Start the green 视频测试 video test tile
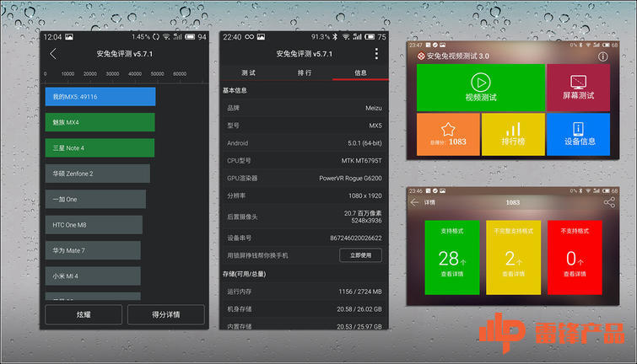Image resolution: width=637 pixels, height=364 pixels. pyautogui.click(x=481, y=88)
